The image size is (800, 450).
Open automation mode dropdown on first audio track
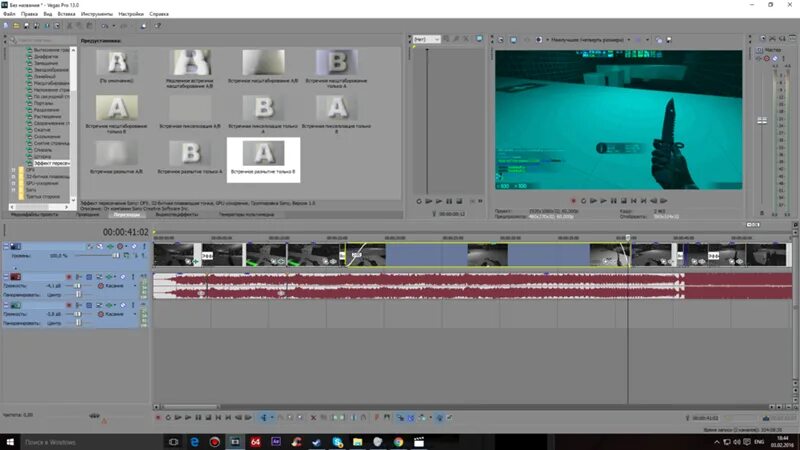point(135,286)
